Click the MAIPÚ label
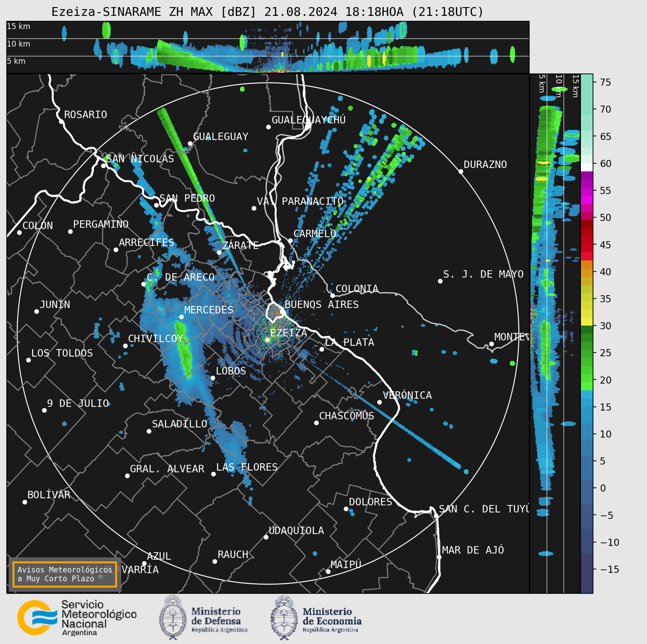The width and height of the screenshot is (647, 644). tap(346, 564)
